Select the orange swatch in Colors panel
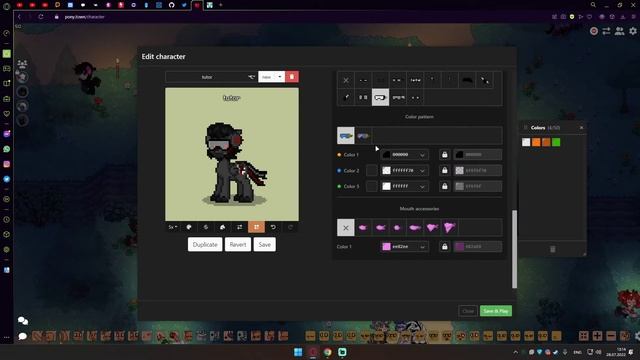 coord(536,142)
